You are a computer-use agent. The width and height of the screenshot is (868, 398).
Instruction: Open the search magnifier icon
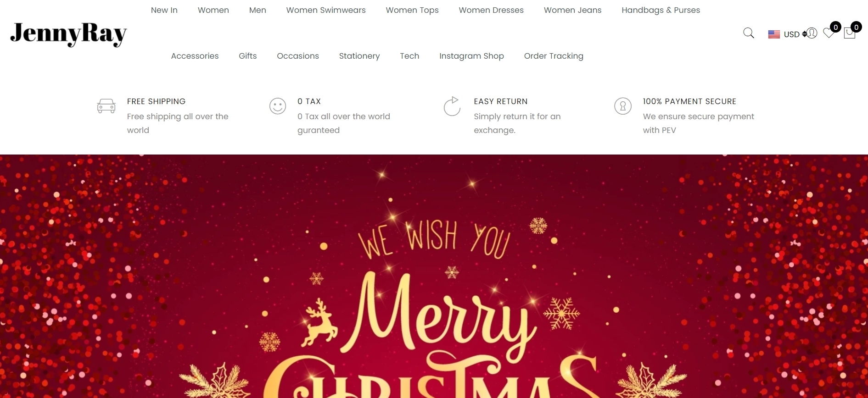coord(749,33)
